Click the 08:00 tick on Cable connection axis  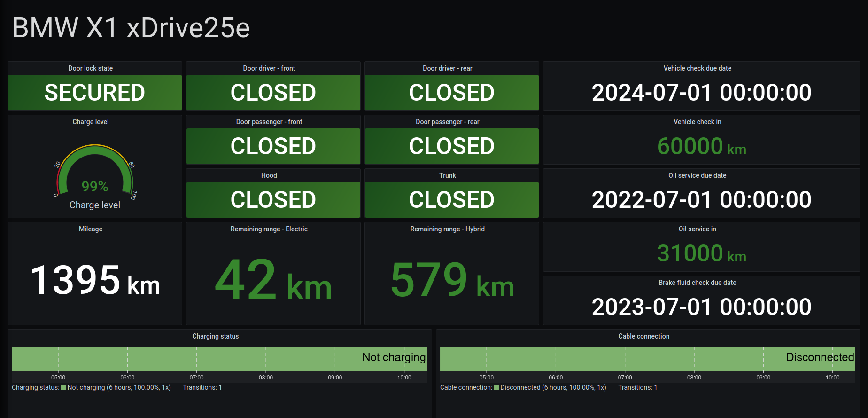pyautogui.click(x=694, y=378)
